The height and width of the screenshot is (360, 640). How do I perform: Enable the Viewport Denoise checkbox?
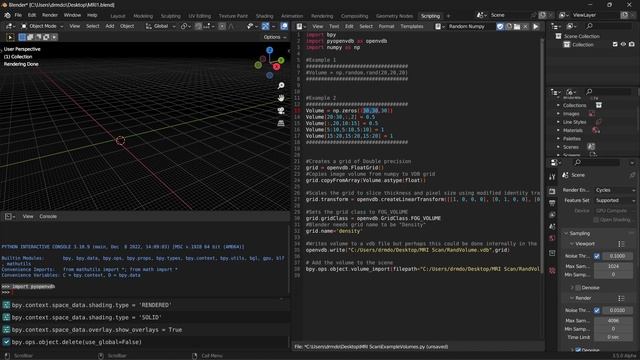578,288
